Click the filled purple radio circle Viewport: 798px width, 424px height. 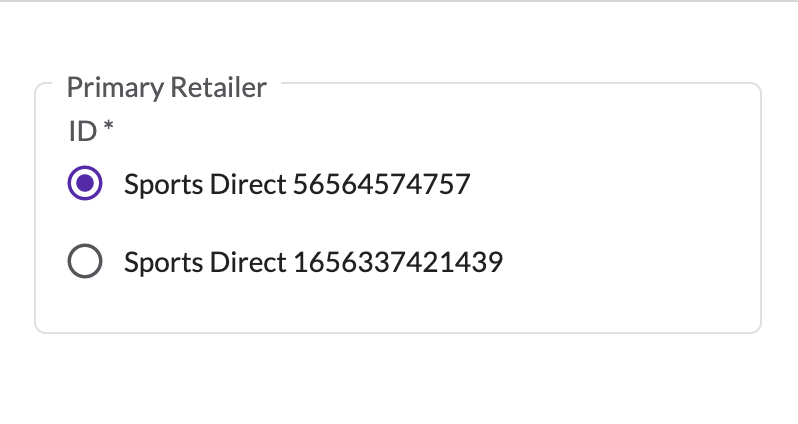coord(85,183)
